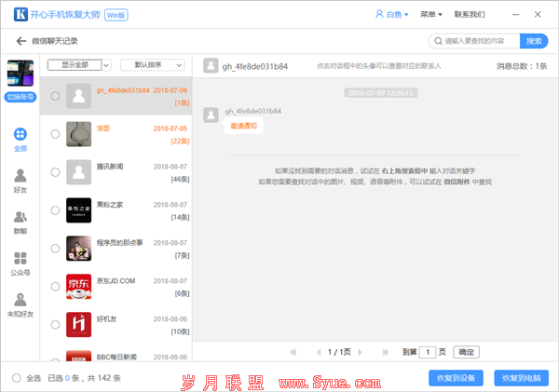
Task: Open the BBC每日新闻 conversation name
Action: (x=116, y=357)
